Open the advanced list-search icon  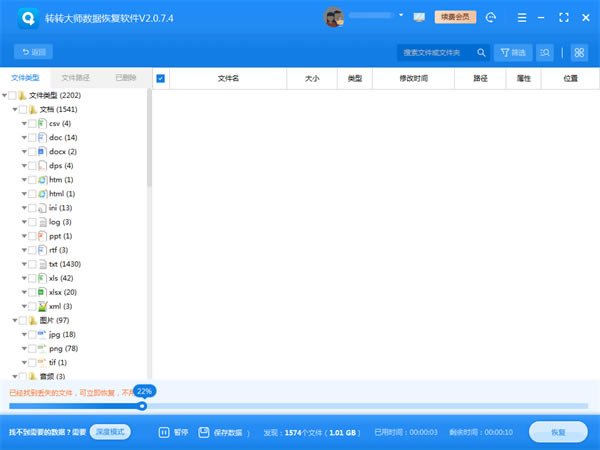click(546, 52)
